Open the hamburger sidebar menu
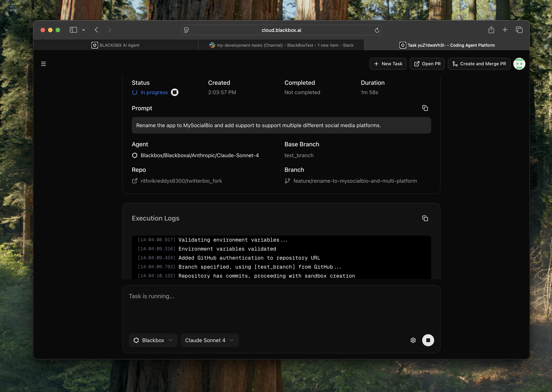This screenshot has width=552, height=392. coord(44,64)
